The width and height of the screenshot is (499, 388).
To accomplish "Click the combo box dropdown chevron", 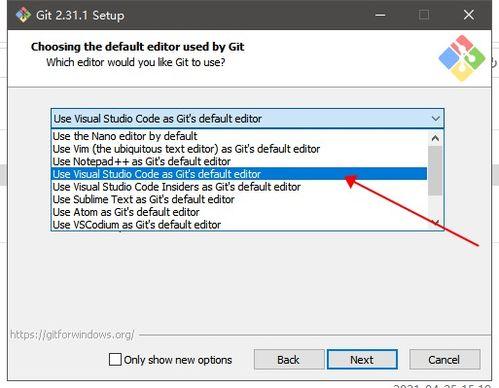I will [x=435, y=119].
